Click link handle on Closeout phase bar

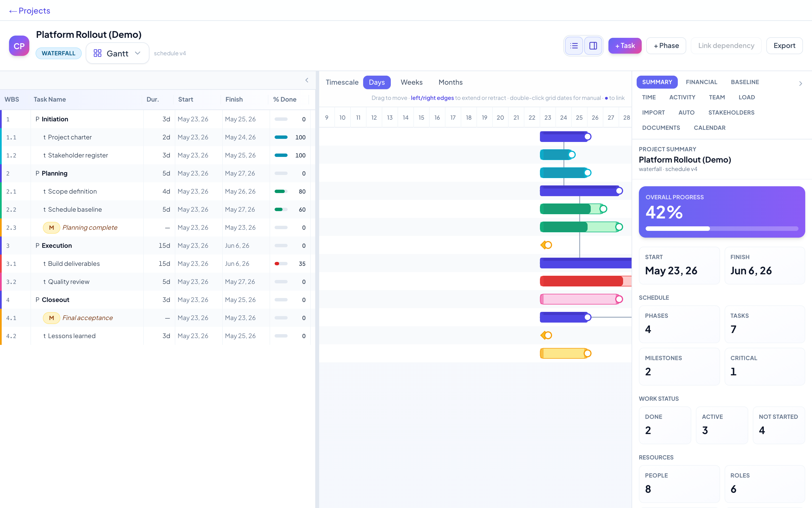[x=588, y=317]
